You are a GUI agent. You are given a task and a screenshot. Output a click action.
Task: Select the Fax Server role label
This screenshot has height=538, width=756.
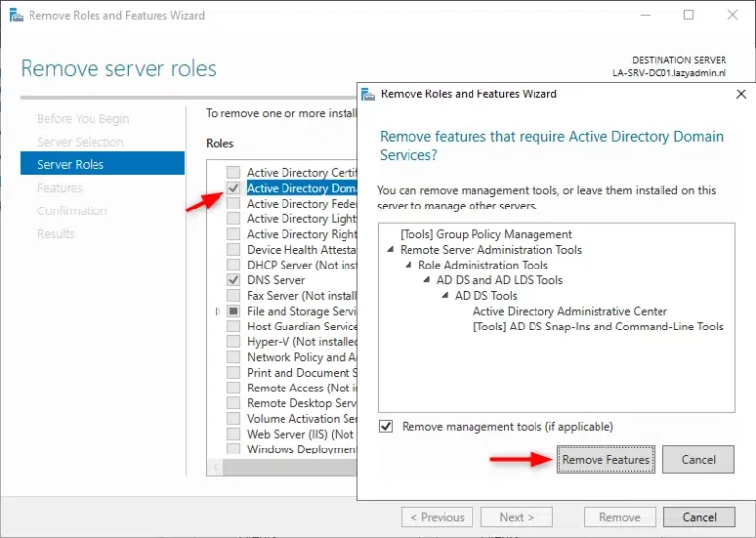click(x=302, y=296)
